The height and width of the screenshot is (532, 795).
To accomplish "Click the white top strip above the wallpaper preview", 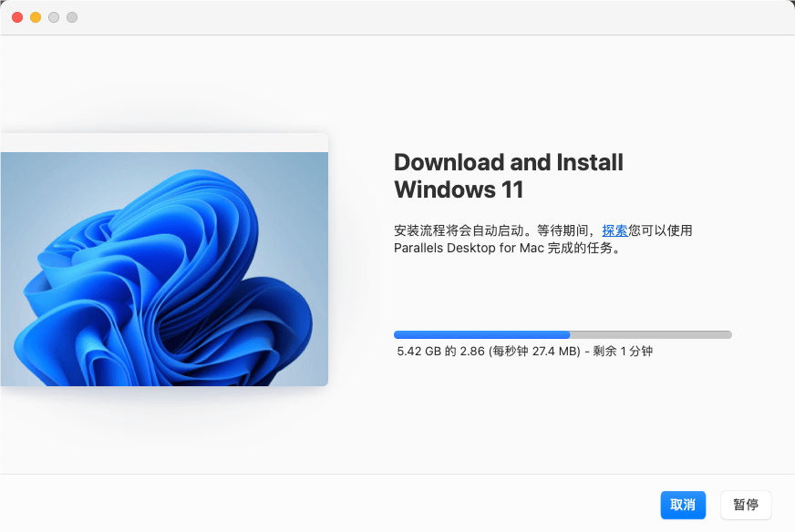I will point(164,142).
